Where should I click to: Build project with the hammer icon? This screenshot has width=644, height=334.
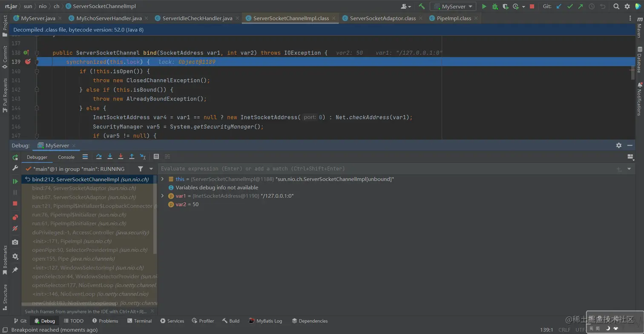coord(422,6)
